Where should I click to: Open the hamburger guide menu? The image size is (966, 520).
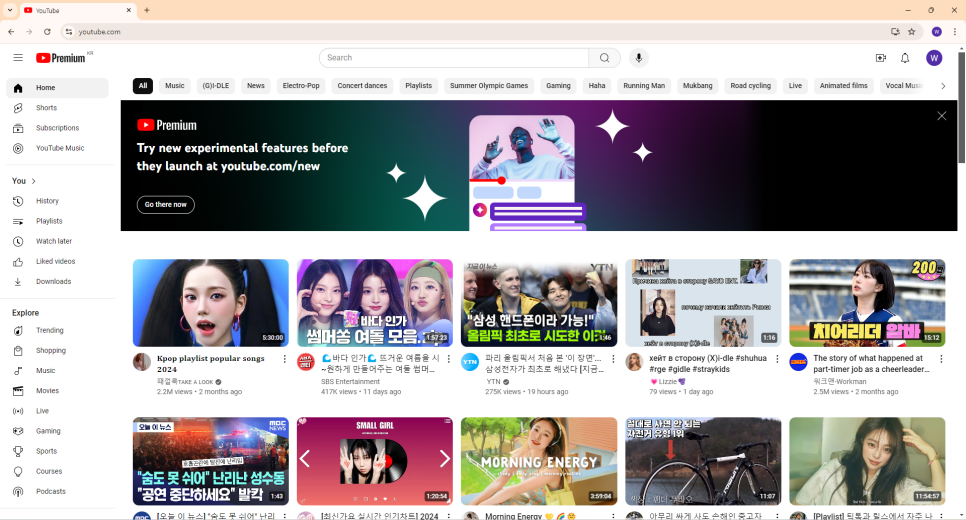18,57
